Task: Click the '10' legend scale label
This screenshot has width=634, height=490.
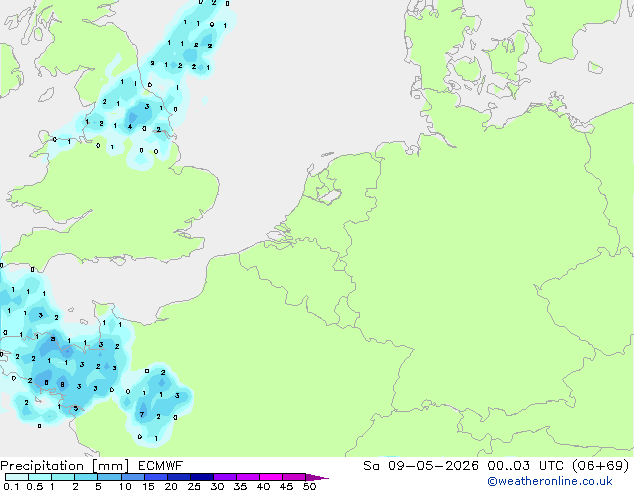Action: coord(125,486)
